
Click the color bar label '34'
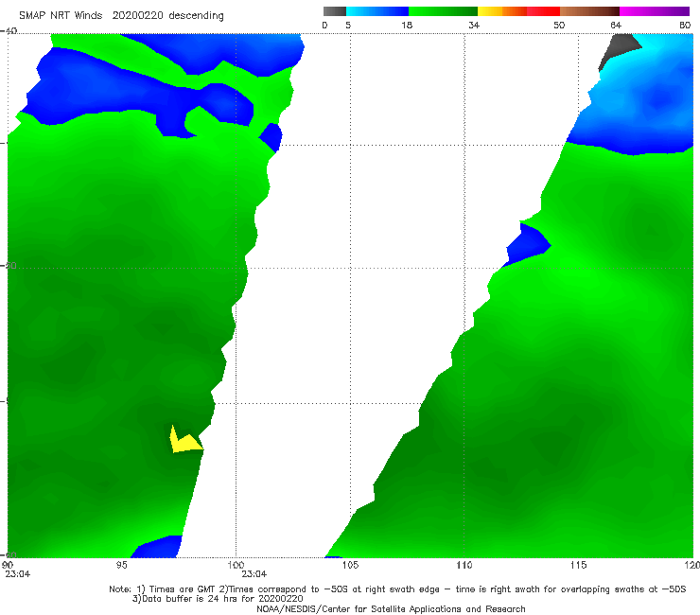point(474,26)
